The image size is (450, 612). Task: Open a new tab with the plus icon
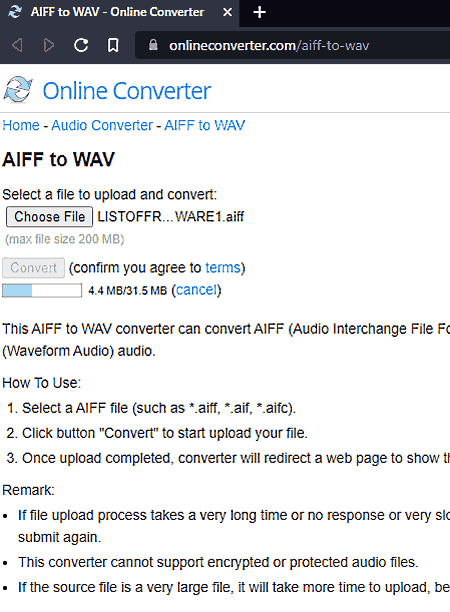pyautogui.click(x=260, y=12)
